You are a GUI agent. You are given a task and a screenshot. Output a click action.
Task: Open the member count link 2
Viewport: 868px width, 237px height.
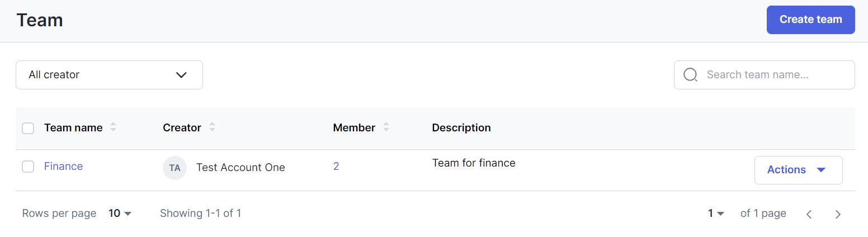pos(336,167)
